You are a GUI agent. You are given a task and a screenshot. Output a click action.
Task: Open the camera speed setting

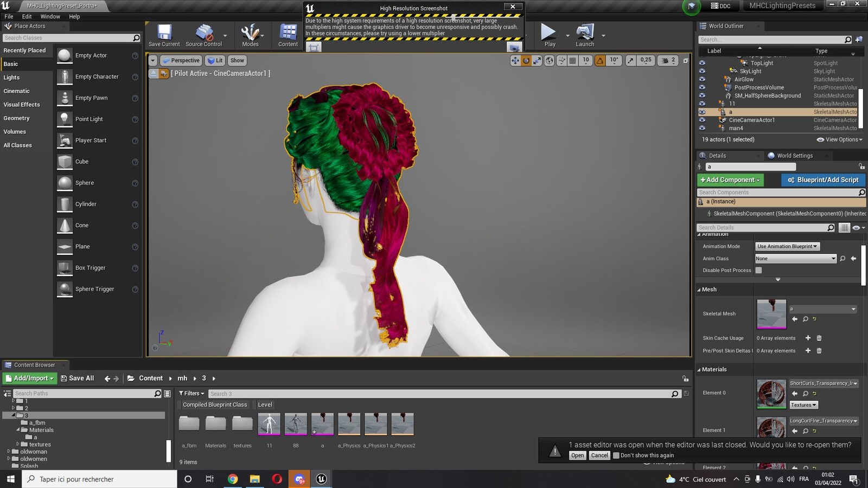[x=668, y=61]
